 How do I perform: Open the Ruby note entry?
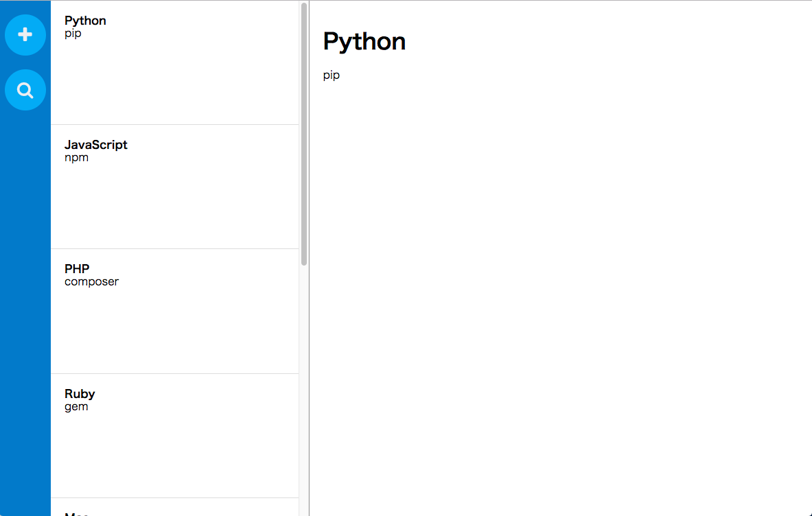click(174, 436)
